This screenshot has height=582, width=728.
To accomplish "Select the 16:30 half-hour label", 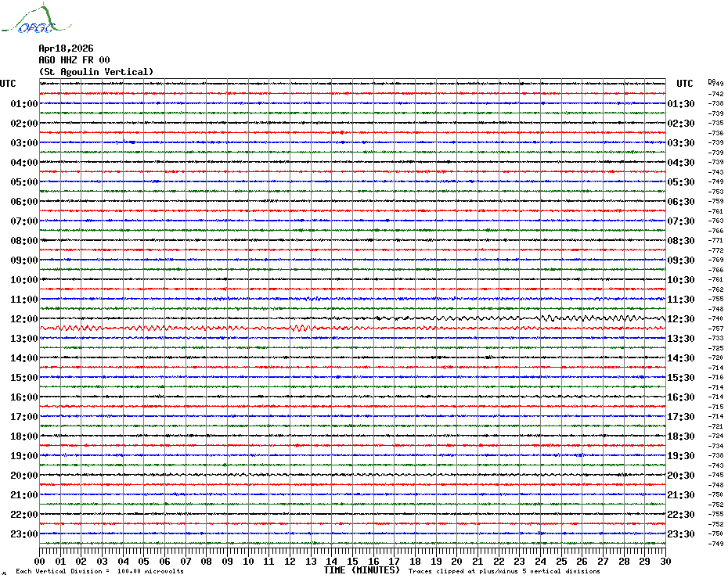I will point(681,397).
